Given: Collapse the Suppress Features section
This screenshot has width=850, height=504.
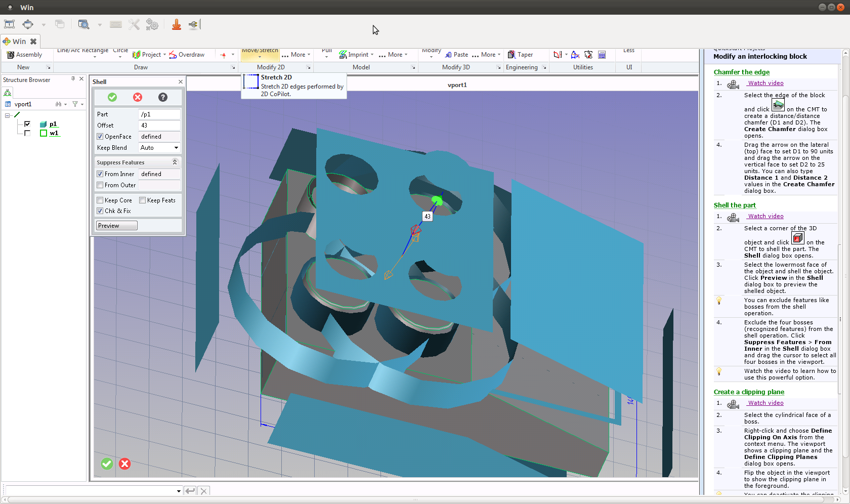Looking at the screenshot, I should click(175, 162).
